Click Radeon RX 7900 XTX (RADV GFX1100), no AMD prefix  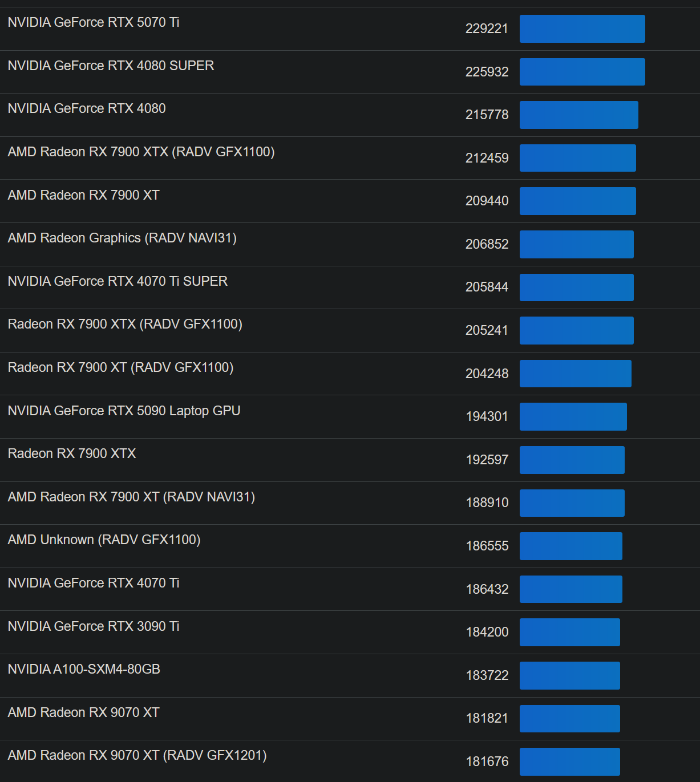point(125,324)
